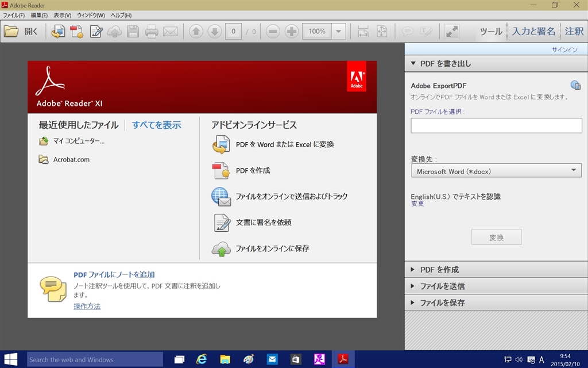Open Internet Explorer from the taskbar
The height and width of the screenshot is (368, 588).
tap(202, 359)
